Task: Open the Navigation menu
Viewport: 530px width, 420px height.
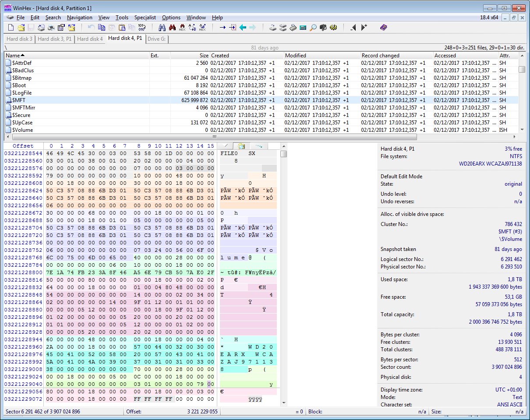Action: click(80, 18)
